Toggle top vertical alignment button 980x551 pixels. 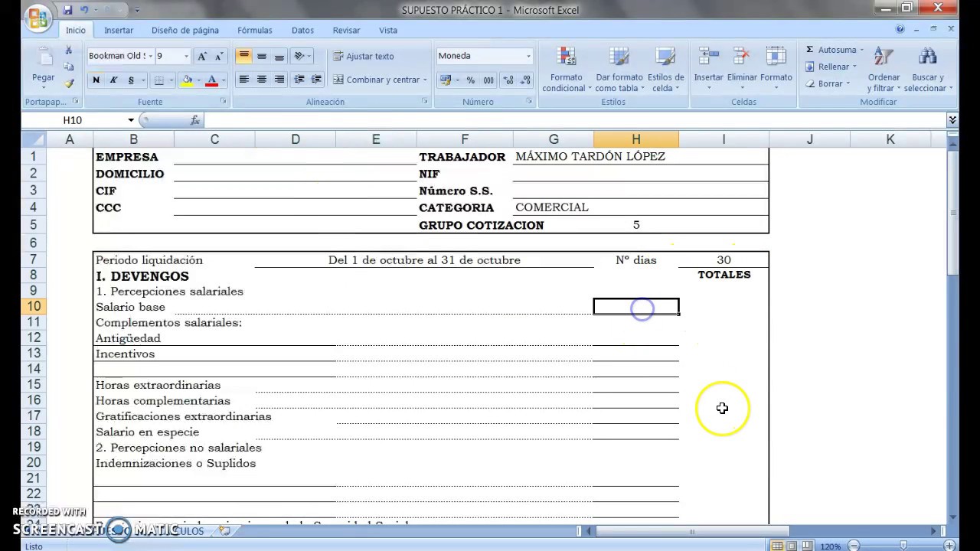point(243,57)
